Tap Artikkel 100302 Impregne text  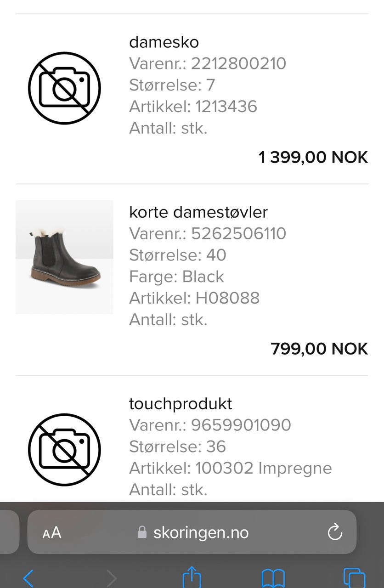point(231,469)
